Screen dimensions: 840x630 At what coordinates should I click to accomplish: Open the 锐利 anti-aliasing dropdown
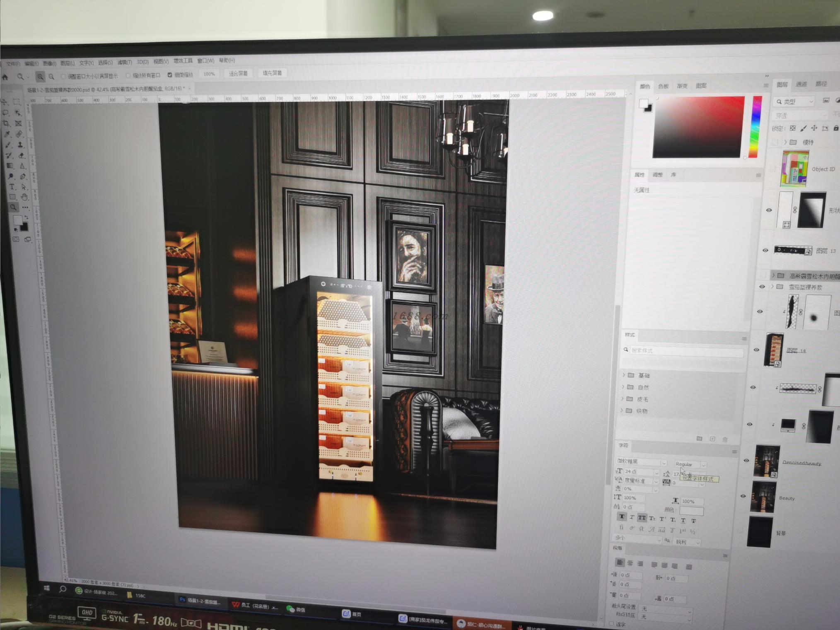[688, 542]
